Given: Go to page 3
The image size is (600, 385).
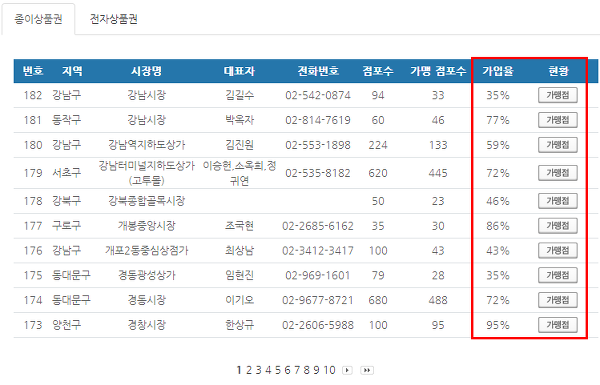Looking at the screenshot, I should tap(258, 370).
